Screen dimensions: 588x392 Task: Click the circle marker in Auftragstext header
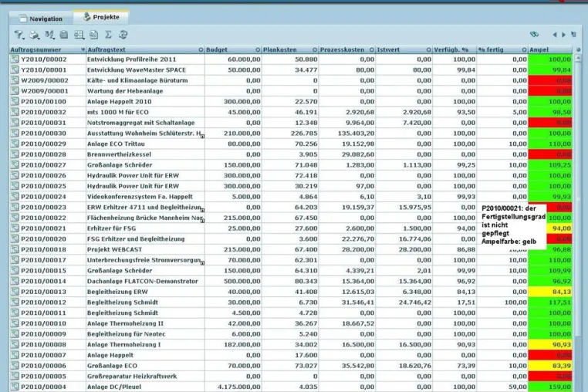[x=201, y=49]
